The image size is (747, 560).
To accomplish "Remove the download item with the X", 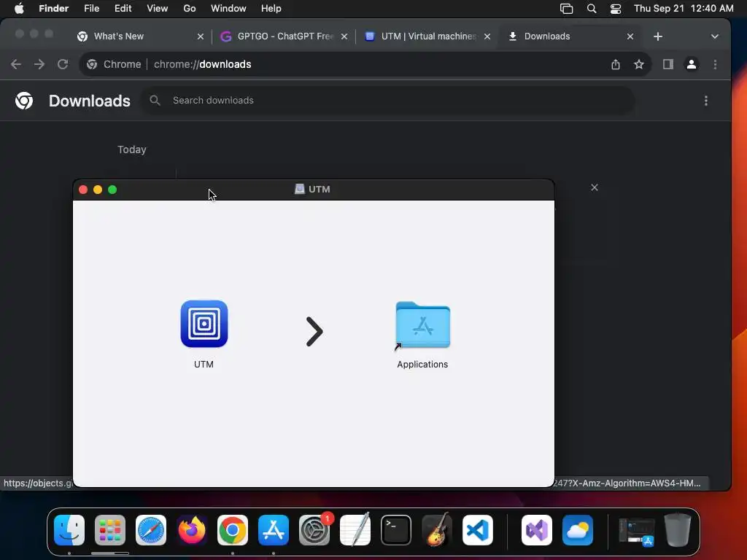I will tap(594, 187).
